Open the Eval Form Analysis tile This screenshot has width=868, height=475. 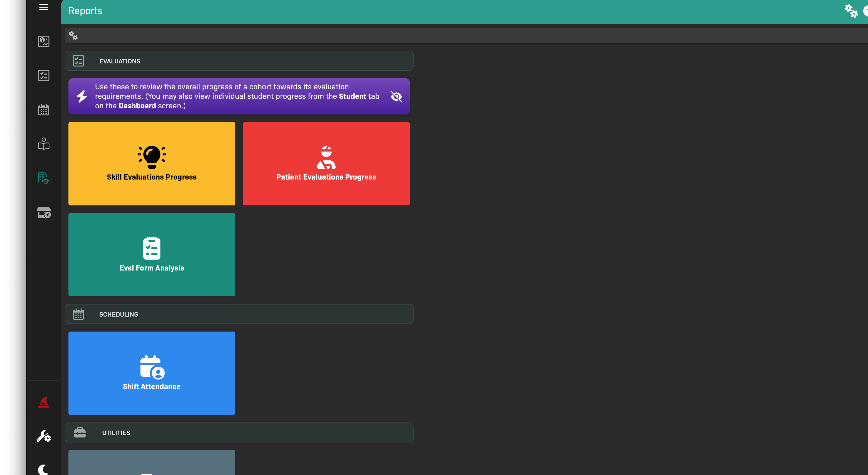[152, 255]
